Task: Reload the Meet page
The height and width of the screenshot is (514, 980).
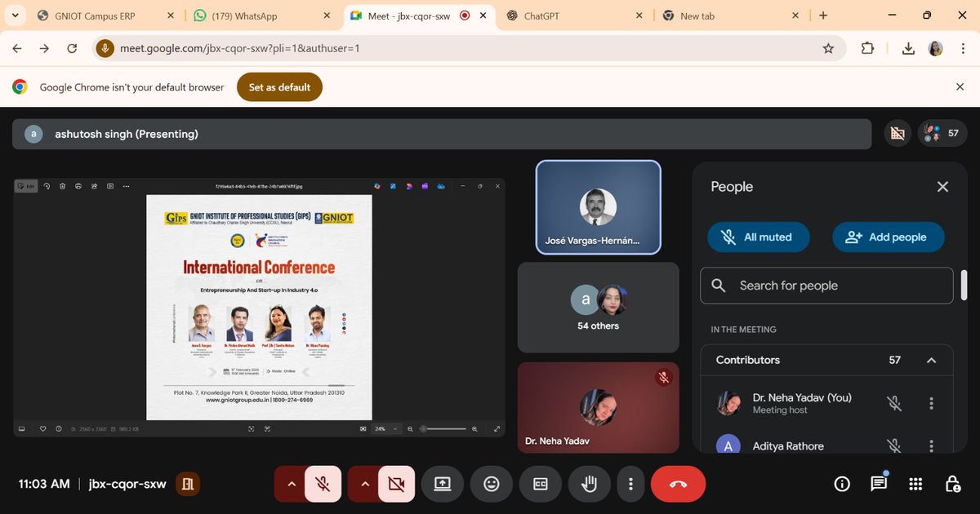Action: (72, 48)
